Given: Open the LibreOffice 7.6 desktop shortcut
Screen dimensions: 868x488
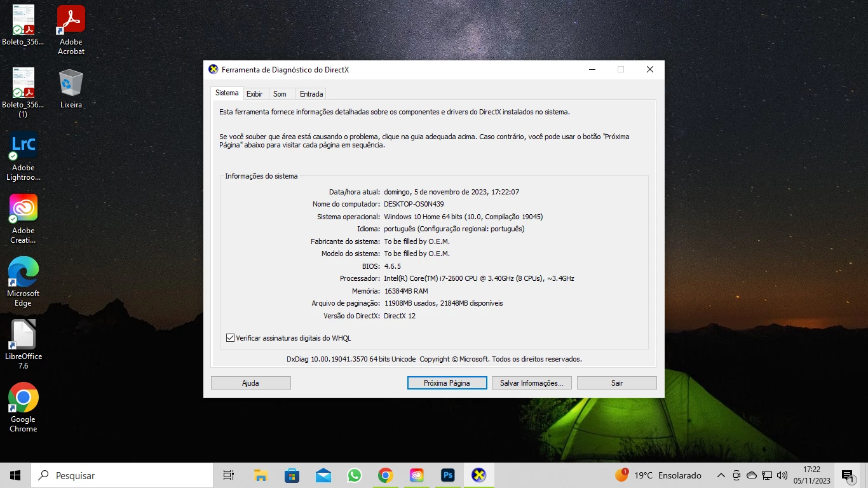Looking at the screenshot, I should [x=24, y=344].
